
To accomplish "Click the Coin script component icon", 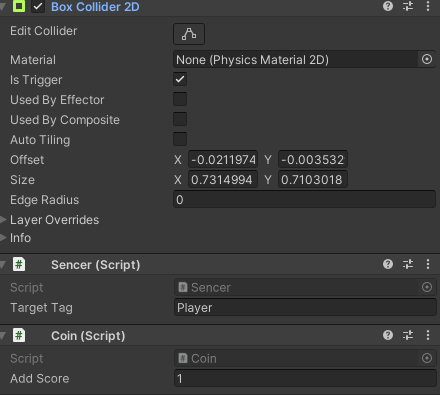I will pos(19,335).
